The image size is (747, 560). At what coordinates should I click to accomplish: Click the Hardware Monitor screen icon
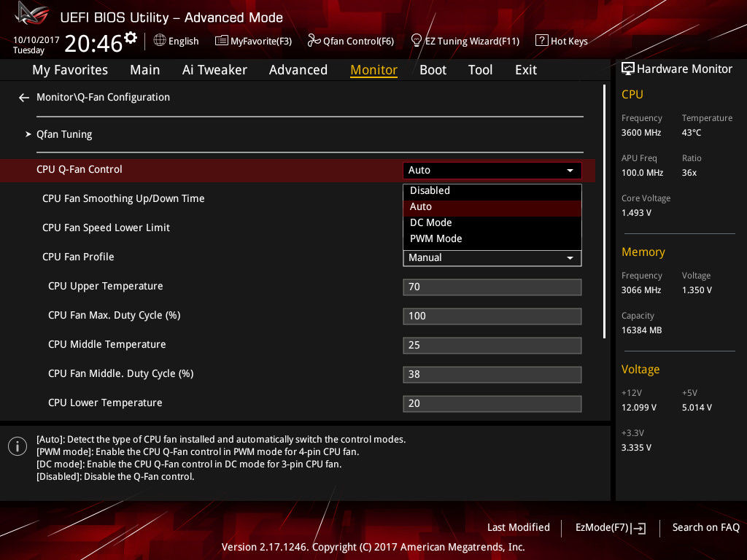pos(628,69)
